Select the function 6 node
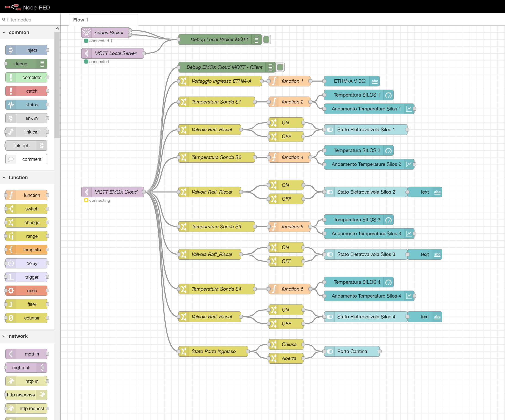Screen dimensions: 505x420 (289, 289)
